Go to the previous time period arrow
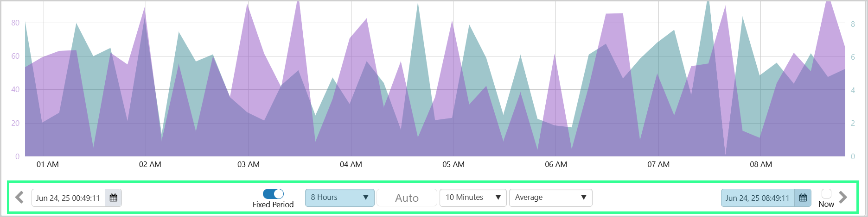The width and height of the screenshot is (868, 217). coord(19,198)
